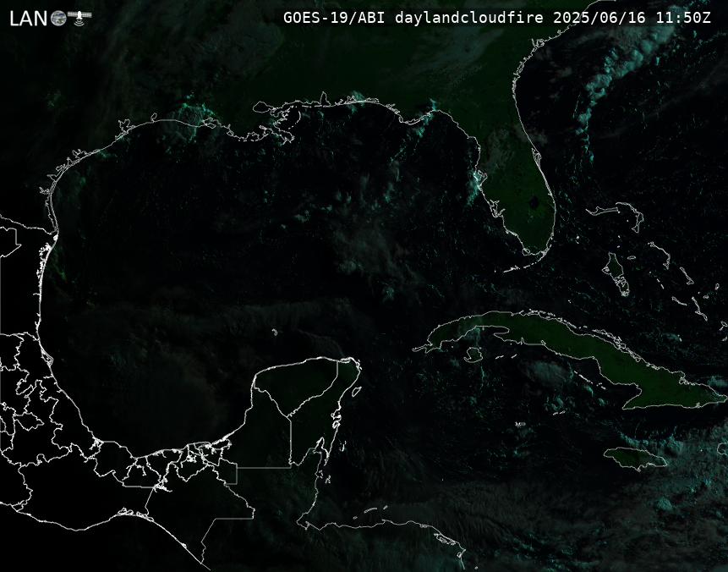This screenshot has height=572, width=728.
Task: Click the 'GOES-19/ABI' label
Action: click(334, 18)
